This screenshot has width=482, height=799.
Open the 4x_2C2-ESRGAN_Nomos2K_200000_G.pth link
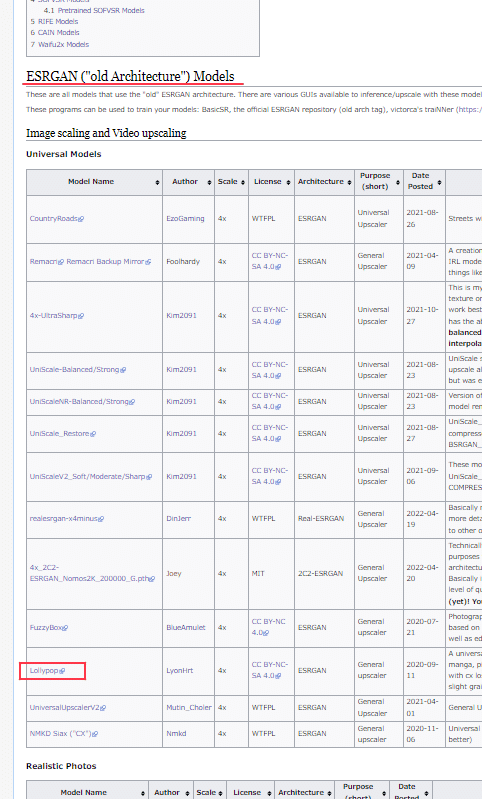click(x=92, y=573)
